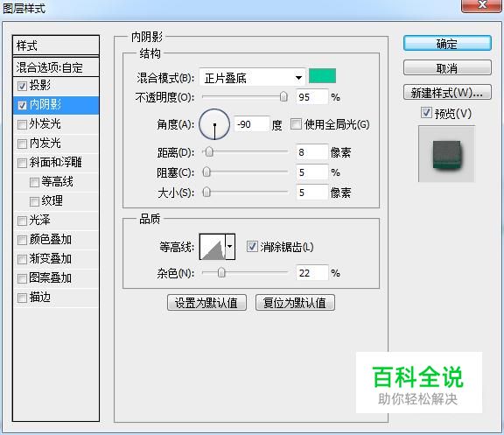Enable the 外发光 outer glow checkbox

pos(22,124)
